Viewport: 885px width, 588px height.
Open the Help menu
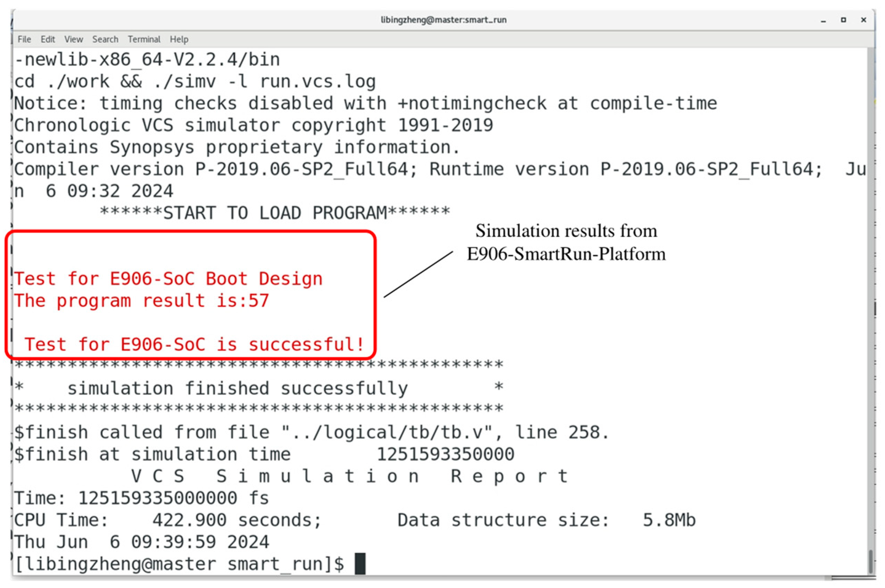[179, 39]
